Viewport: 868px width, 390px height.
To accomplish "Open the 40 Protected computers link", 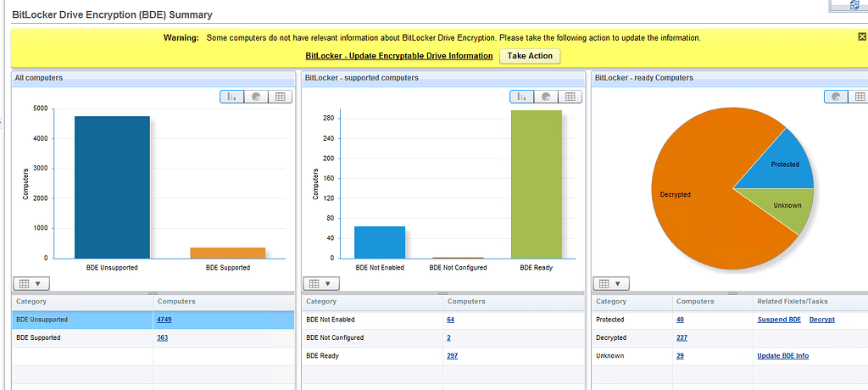I will [x=680, y=320].
